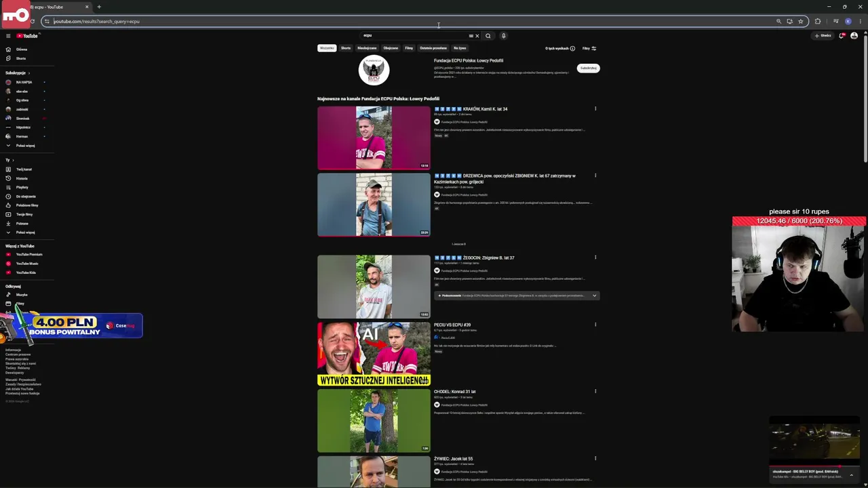Open a new browser tab
Image resolution: width=868 pixels, height=488 pixels.
pos(99,7)
